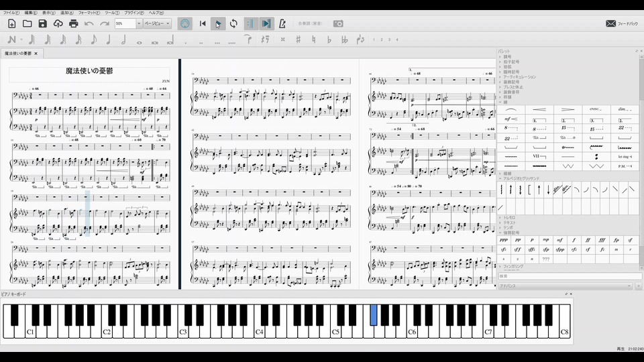Open the 表示 menu
This screenshot has width=644, height=362.
49,13
